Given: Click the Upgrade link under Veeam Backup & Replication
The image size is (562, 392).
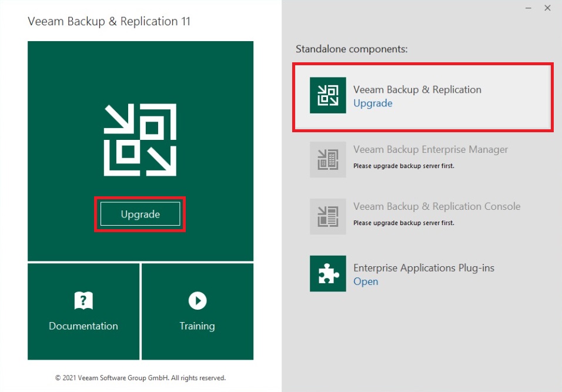Looking at the screenshot, I should [373, 103].
